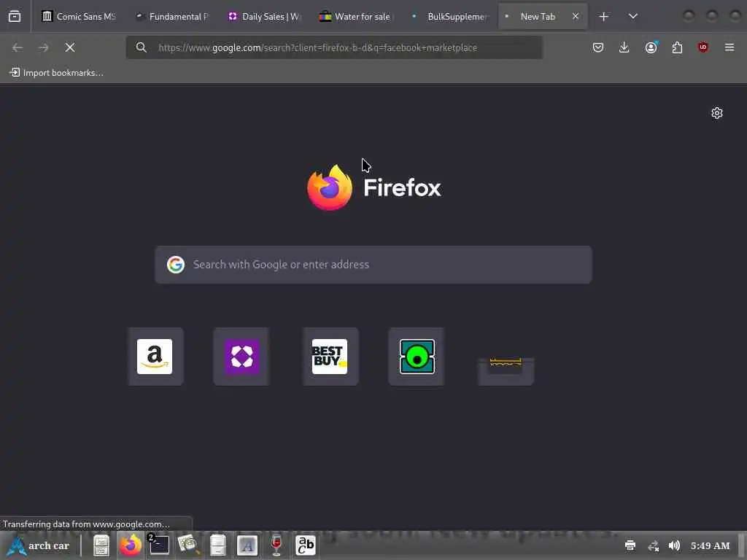The image size is (747, 560).
Task: Switch to the Fundamental tab
Action: (x=171, y=17)
